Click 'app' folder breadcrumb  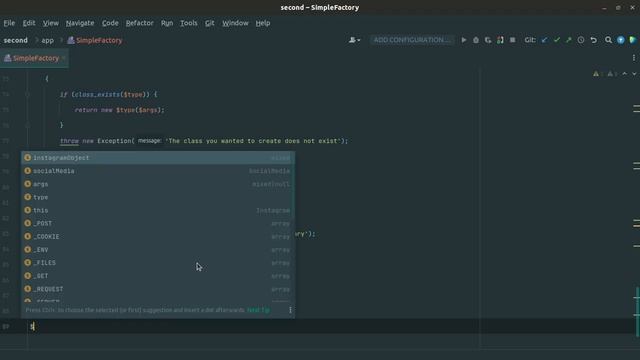point(47,40)
